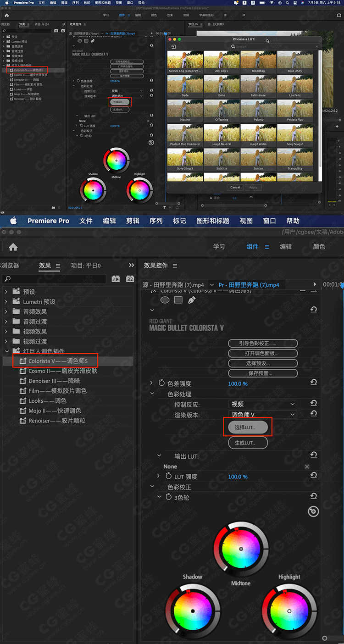
Task: Click the import icon in the Choose a LUT dialog
Action: pos(174,47)
